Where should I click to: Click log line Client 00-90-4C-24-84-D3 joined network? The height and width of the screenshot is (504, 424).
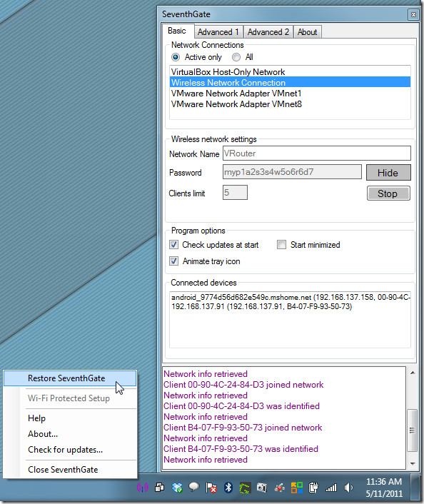243,385
